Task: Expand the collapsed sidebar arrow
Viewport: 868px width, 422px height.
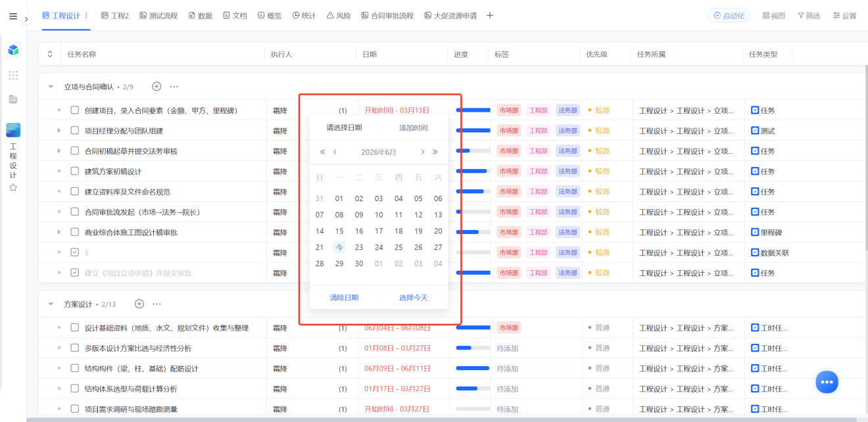Action: (x=26, y=20)
